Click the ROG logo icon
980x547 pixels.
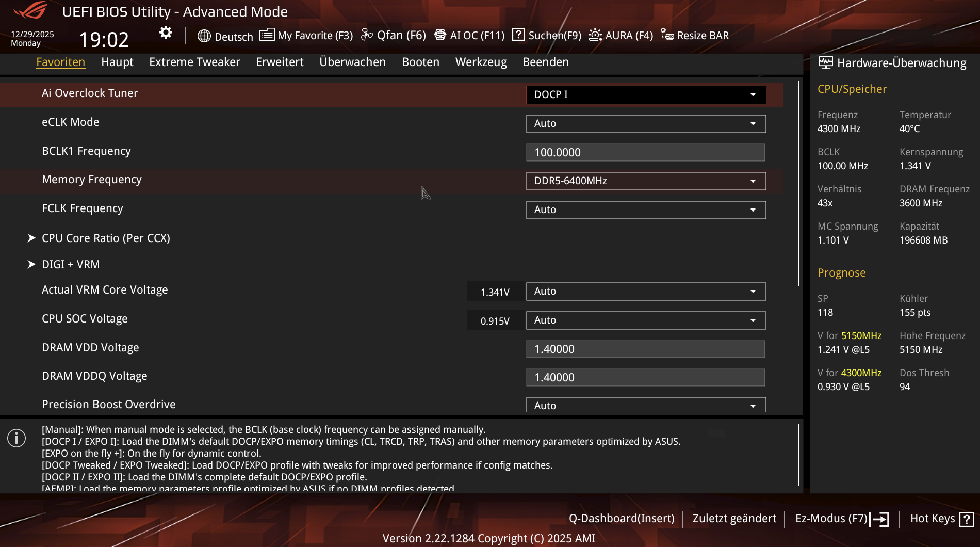click(31, 11)
